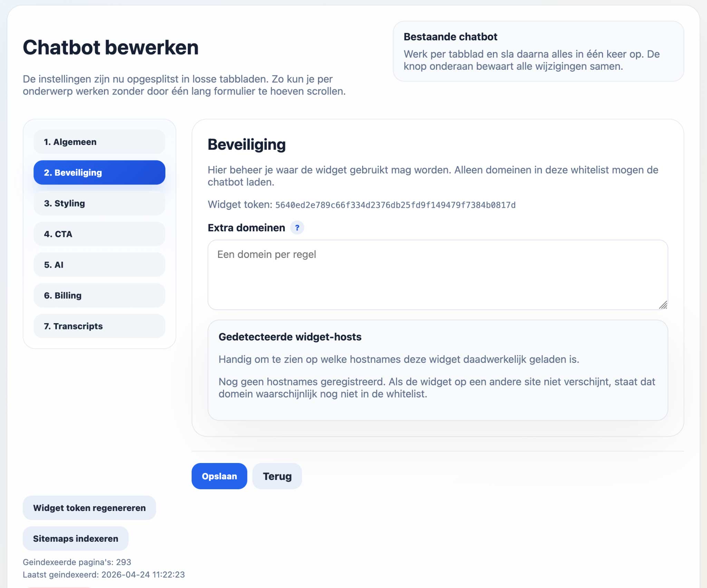Select the 2. Beveiliging tab
Screen dimensions: 707x588
99,173
